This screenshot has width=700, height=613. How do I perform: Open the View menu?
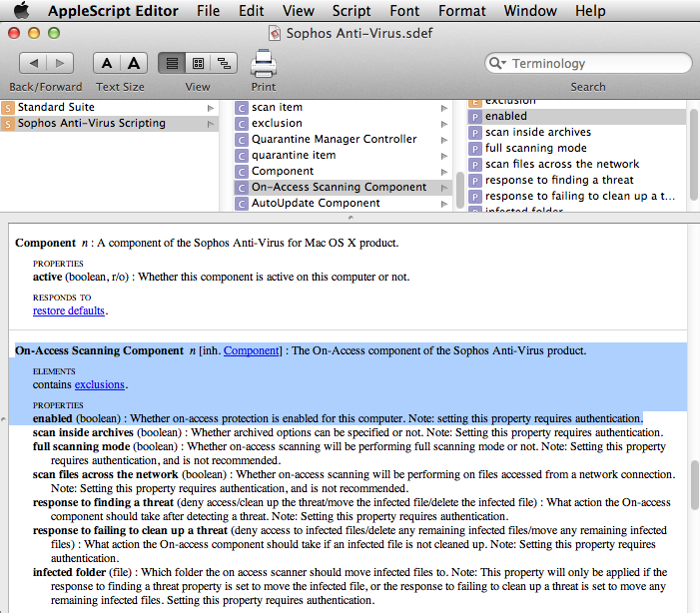[x=299, y=11]
